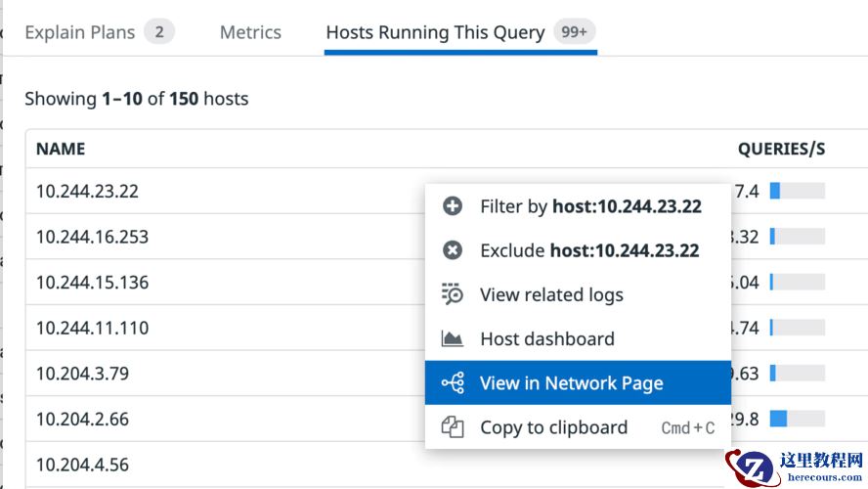Image resolution: width=868 pixels, height=489 pixels.
Task: Select host 10.204.3.79 entry
Action: click(x=82, y=374)
